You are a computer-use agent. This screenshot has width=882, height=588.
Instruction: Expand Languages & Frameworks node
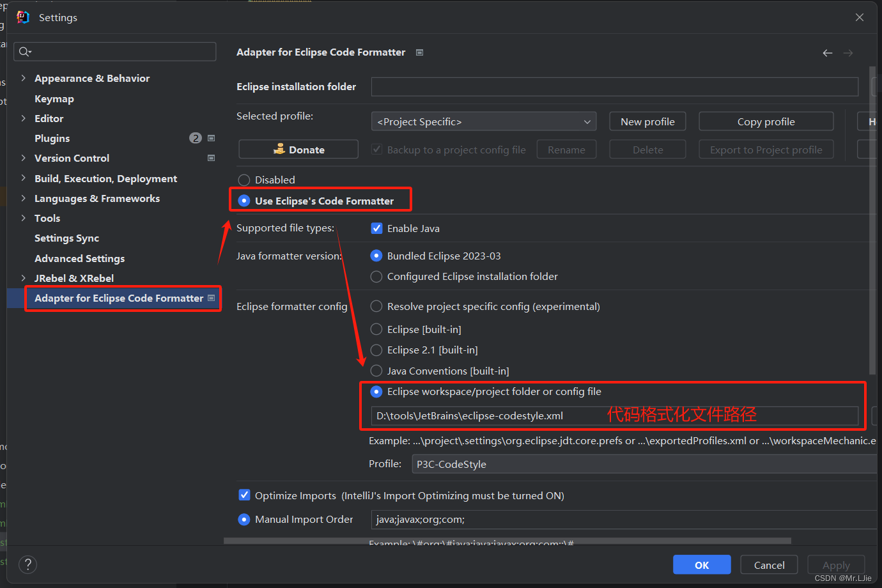tap(23, 198)
